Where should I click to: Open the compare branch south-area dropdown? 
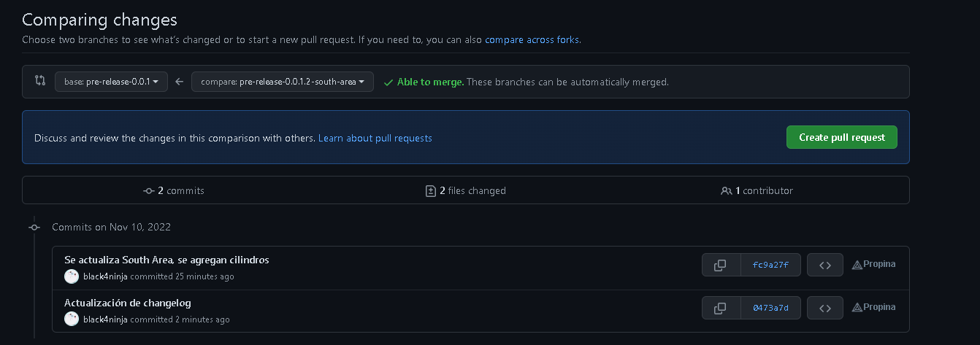click(x=283, y=82)
